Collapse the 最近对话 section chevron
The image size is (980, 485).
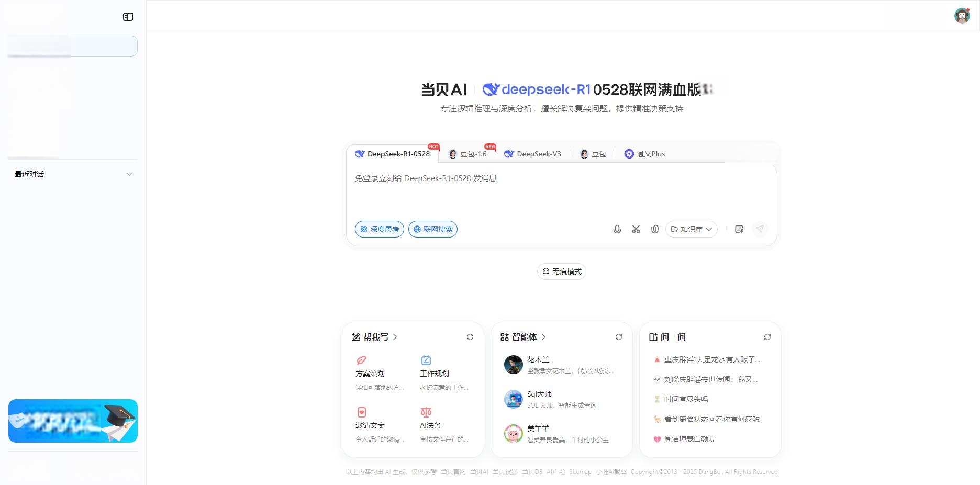(129, 175)
